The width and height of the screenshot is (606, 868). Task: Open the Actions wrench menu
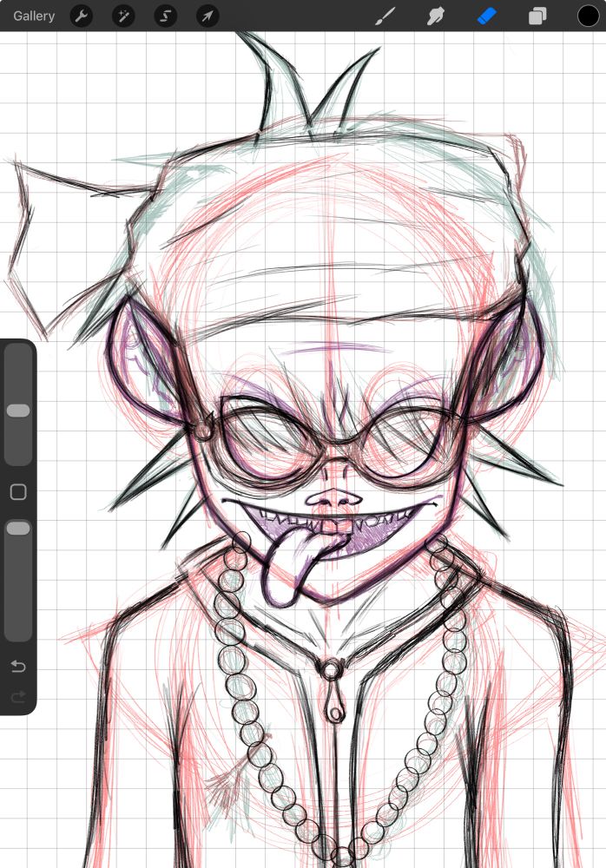click(82, 16)
